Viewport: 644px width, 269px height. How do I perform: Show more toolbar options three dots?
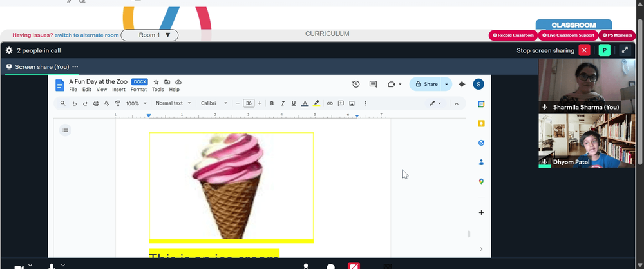click(x=366, y=103)
